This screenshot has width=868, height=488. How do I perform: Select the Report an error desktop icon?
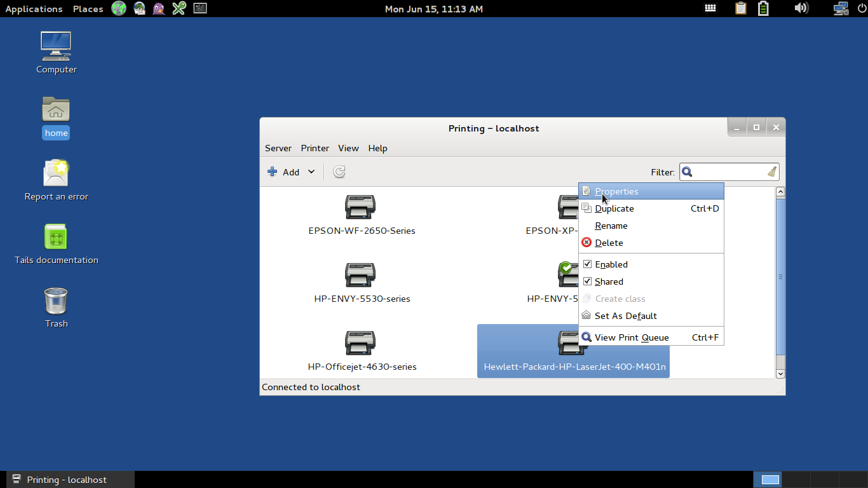(57, 180)
